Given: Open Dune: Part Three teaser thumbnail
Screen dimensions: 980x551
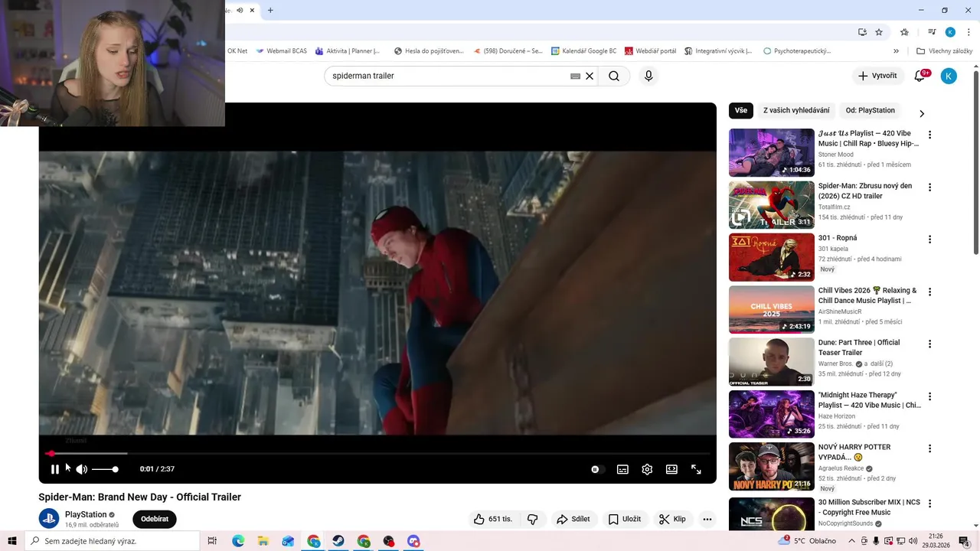Looking at the screenshot, I should (772, 362).
